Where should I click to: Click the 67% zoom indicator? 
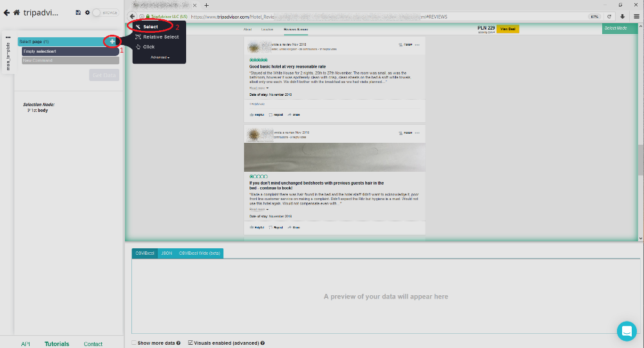(x=594, y=17)
